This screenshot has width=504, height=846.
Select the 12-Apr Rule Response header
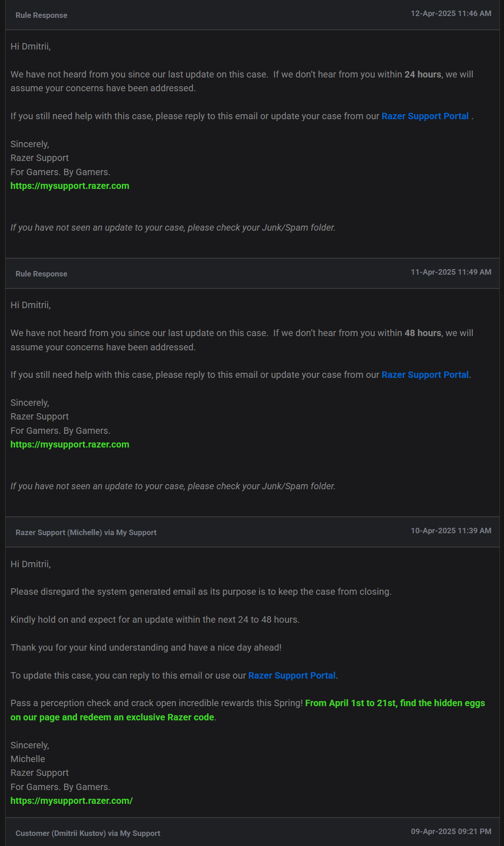(252, 15)
